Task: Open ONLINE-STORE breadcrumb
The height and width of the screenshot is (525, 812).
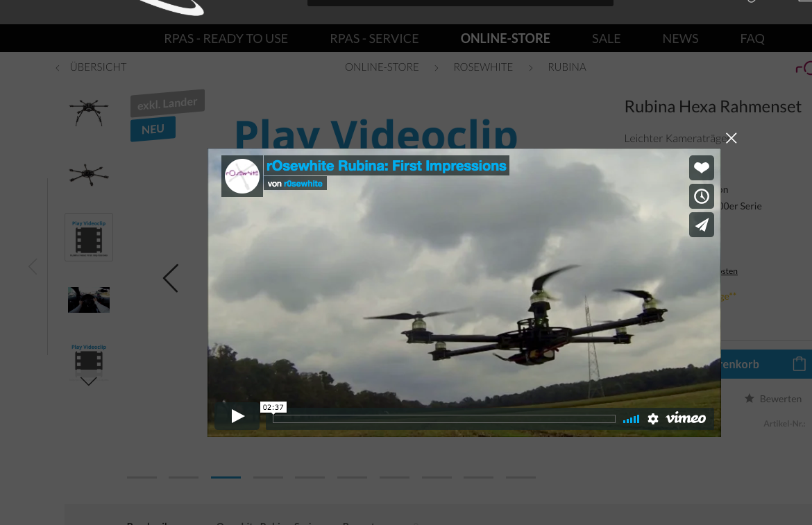Action: [x=382, y=67]
